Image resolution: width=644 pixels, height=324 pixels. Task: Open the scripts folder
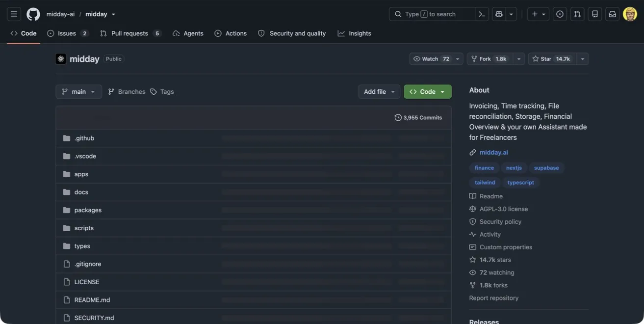tap(84, 228)
